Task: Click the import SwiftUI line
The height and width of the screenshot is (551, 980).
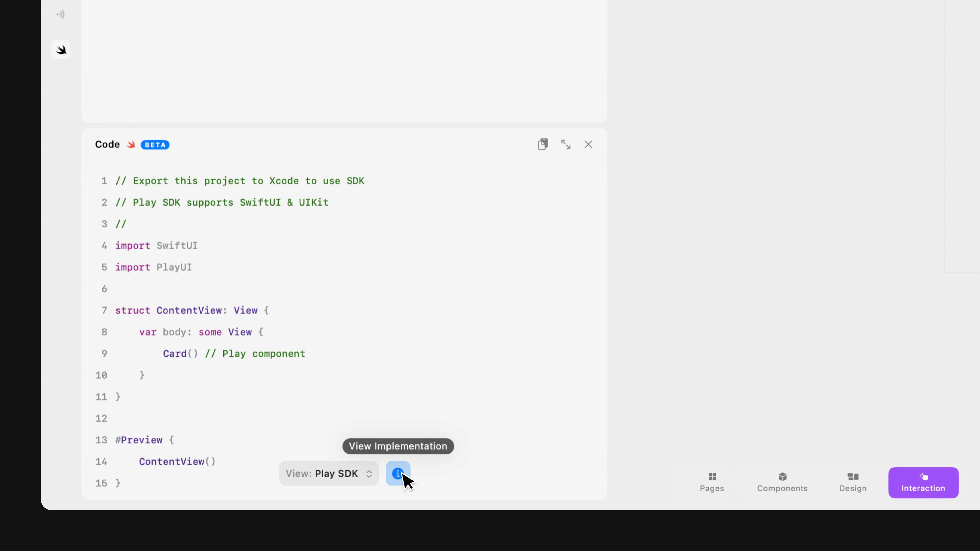Action: (x=156, y=246)
